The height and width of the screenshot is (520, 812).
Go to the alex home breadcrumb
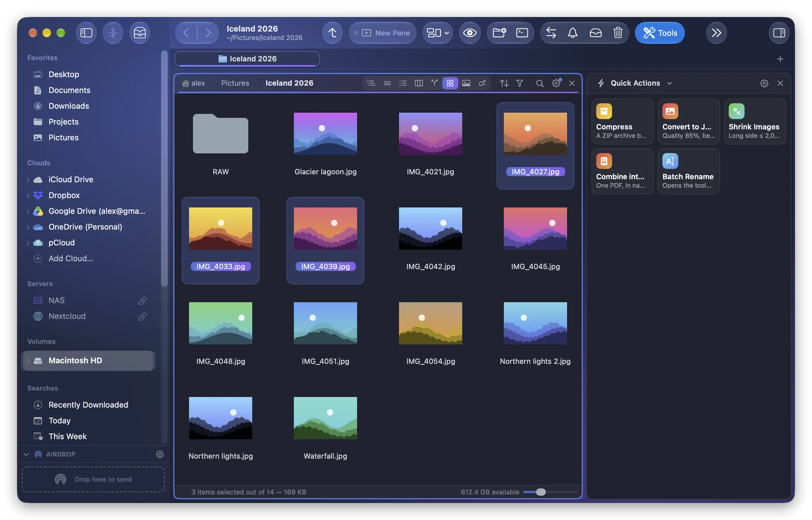194,83
